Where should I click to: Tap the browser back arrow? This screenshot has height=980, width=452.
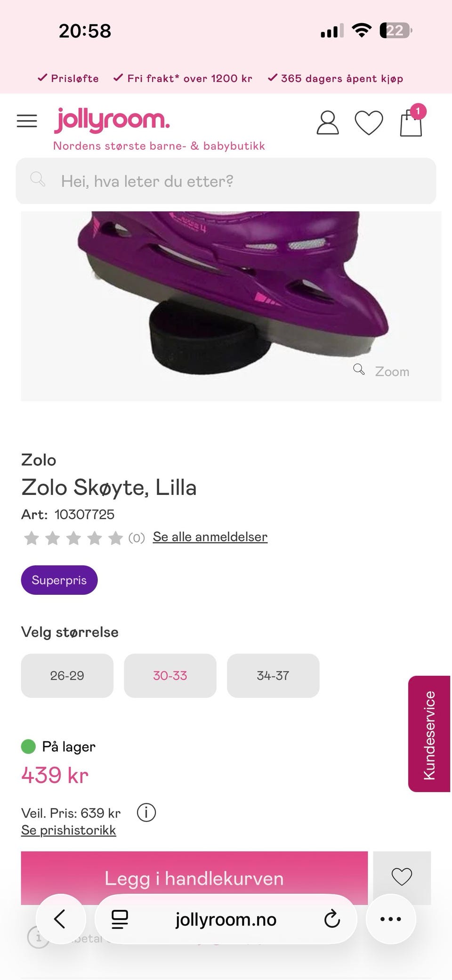pos(61,919)
